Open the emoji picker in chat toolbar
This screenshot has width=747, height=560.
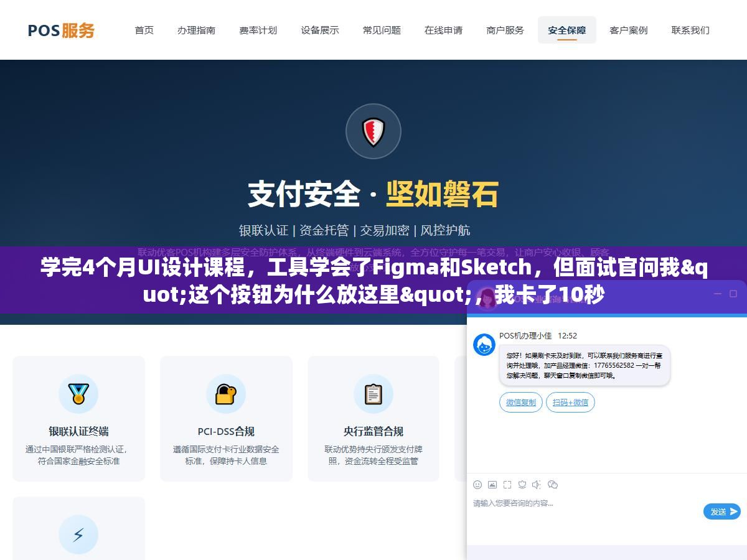click(477, 484)
